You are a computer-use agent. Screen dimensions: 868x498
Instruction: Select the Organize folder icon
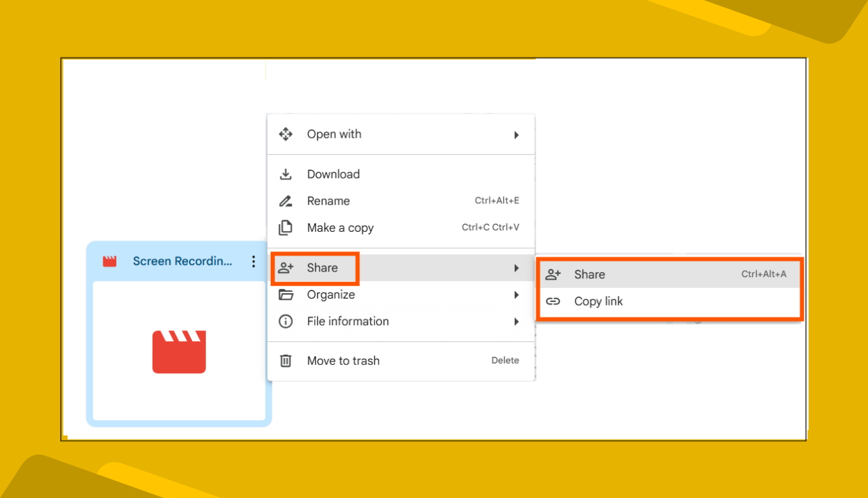pos(286,295)
